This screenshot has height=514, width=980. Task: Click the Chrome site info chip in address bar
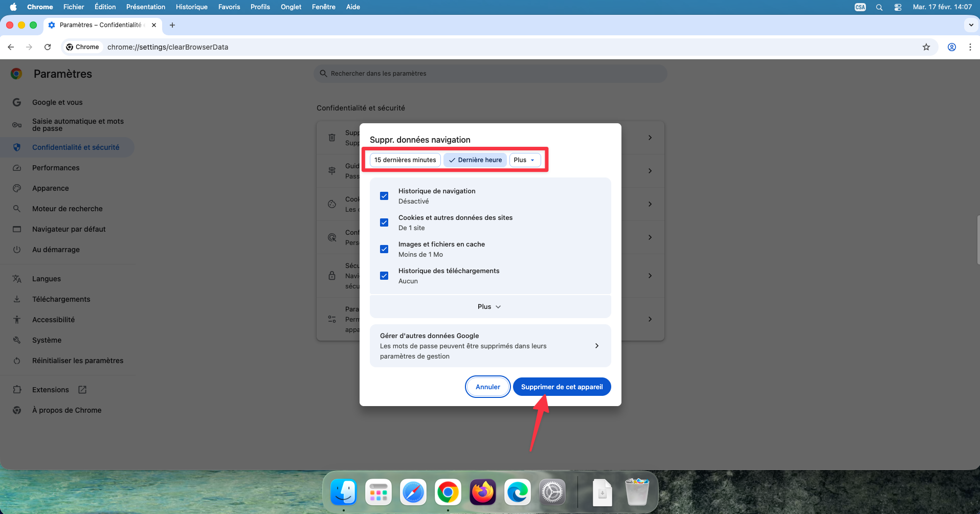click(83, 47)
